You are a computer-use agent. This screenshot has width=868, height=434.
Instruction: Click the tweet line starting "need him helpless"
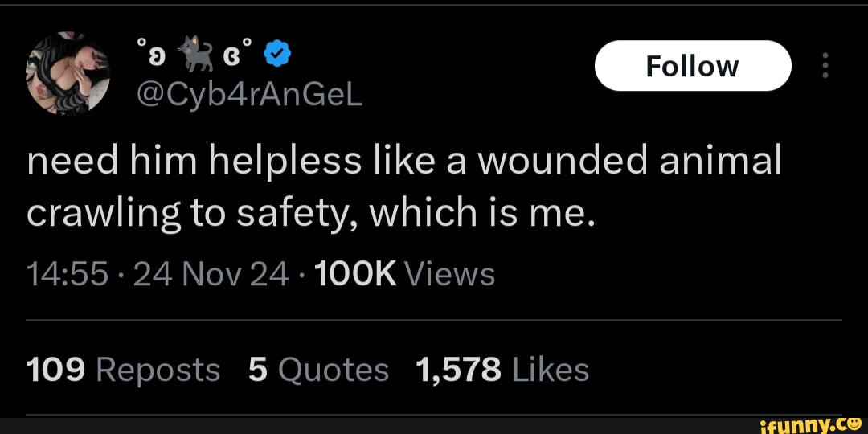(403, 162)
